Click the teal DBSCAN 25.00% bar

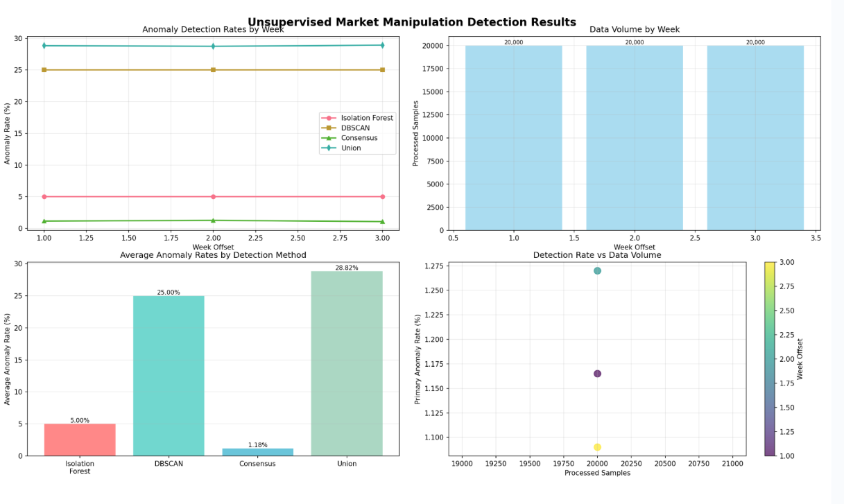click(169, 376)
